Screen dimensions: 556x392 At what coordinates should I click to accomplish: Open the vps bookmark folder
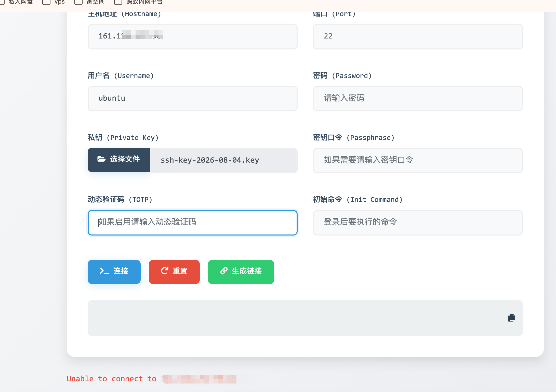point(54,2)
